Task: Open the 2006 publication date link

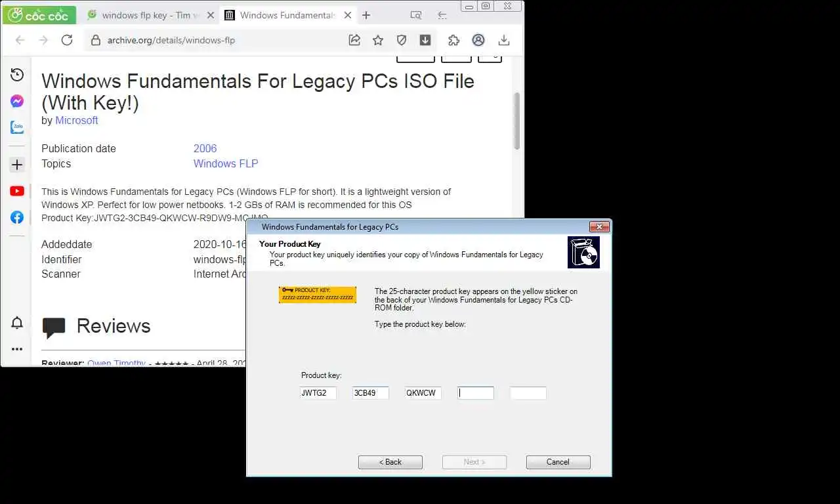Action: (205, 148)
